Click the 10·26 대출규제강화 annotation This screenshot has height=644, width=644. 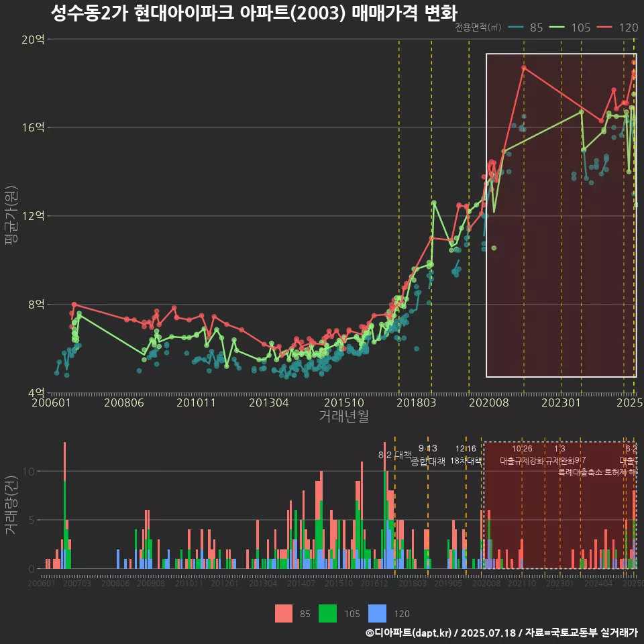(522, 455)
